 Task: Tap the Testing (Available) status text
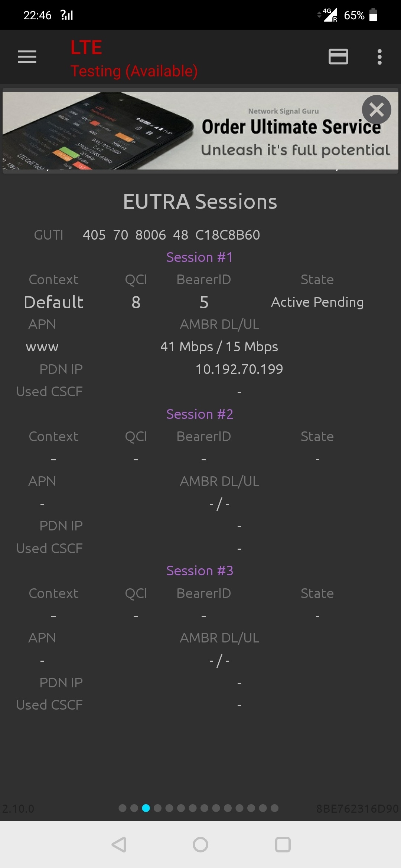point(134,71)
